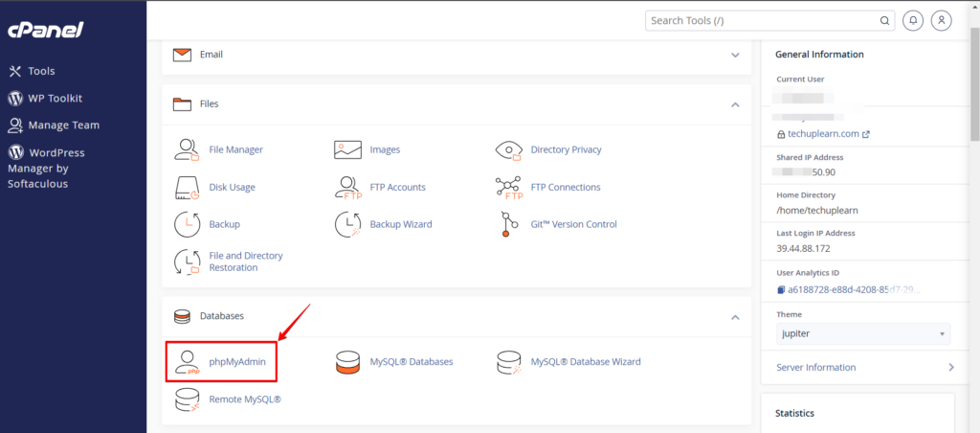Click the Git™ Version Control link

coord(574,224)
